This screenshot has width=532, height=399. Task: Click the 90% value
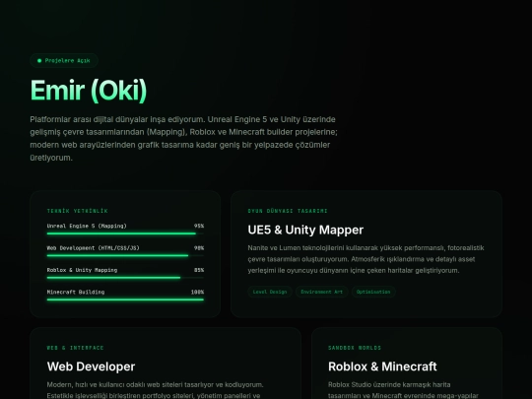[199, 248]
